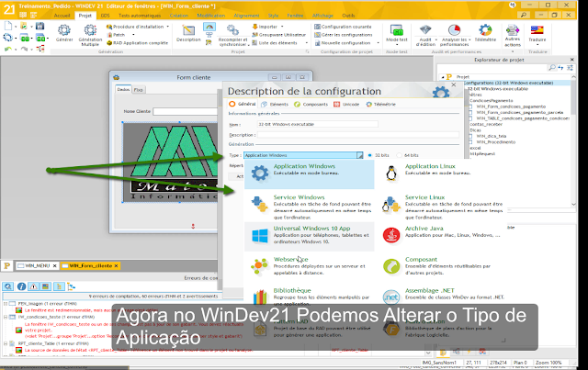The width and height of the screenshot is (588, 370).
Task: Switch to Éléments tab in configuration dialog
Action: click(x=275, y=105)
